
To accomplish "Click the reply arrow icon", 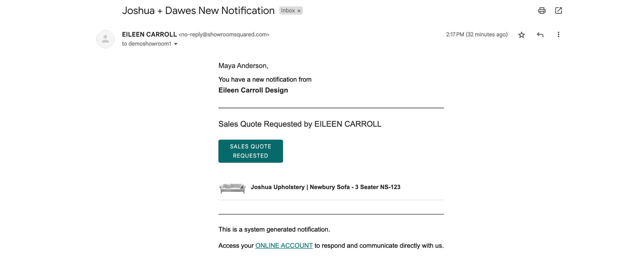I will [x=540, y=35].
